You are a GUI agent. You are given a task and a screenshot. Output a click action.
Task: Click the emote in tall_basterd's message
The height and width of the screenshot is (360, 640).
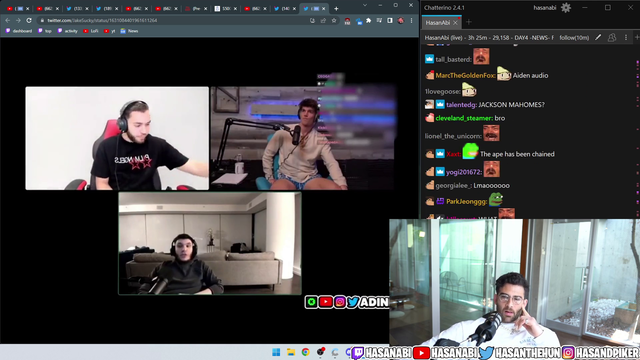(481, 56)
